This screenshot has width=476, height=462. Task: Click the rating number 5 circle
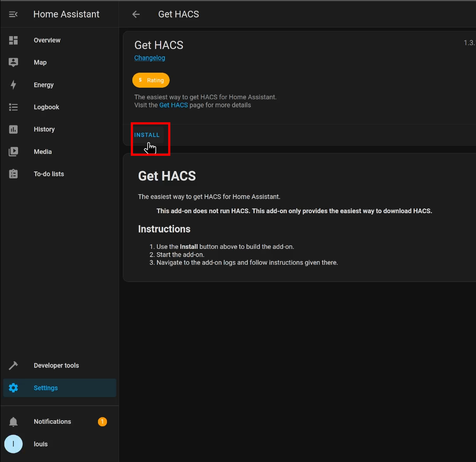[x=140, y=80]
